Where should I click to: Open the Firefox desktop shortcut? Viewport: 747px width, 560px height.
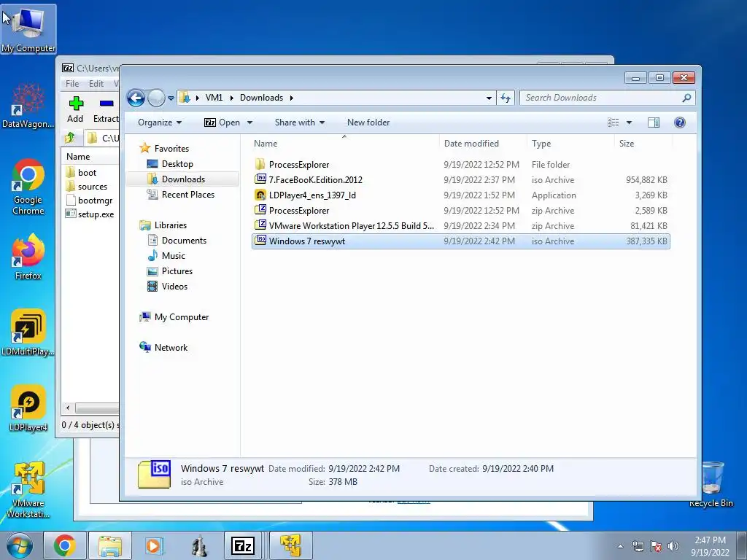28,257
